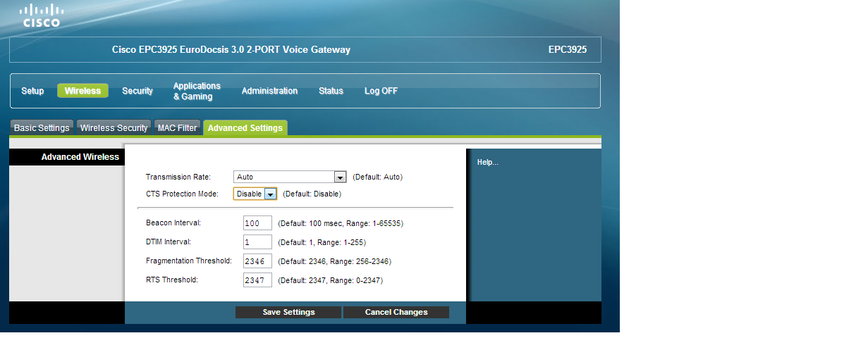Select the RTS Threshold input box
This screenshot has height=338, width=868.
(257, 280)
